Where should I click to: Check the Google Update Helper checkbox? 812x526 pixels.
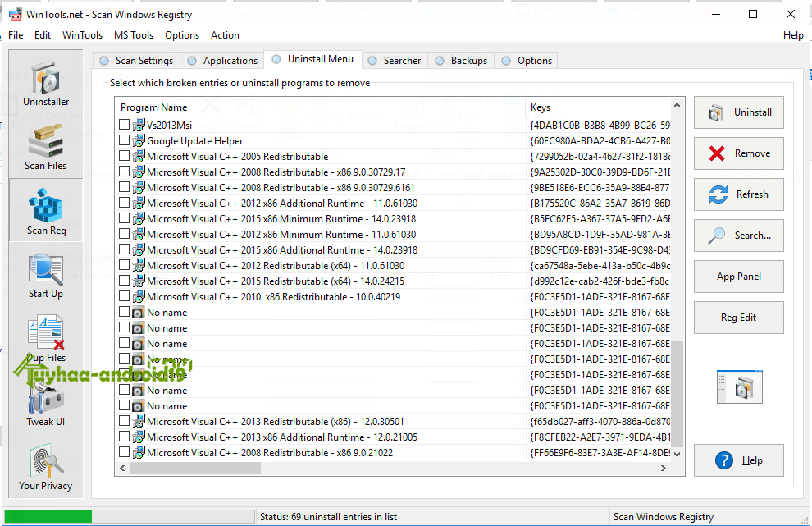(124, 140)
